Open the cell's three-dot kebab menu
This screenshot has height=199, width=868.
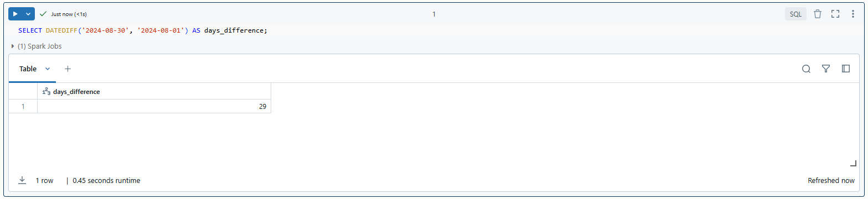[853, 14]
